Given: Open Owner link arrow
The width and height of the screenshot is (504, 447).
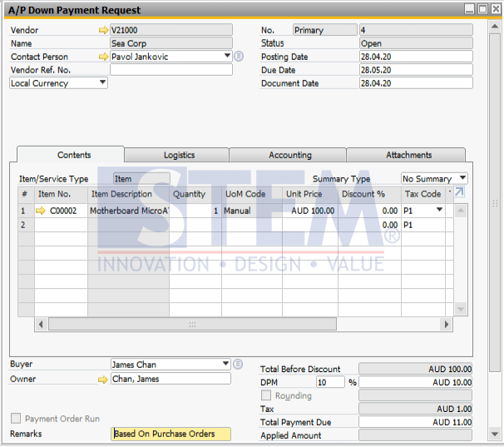Looking at the screenshot, I should 102,380.
